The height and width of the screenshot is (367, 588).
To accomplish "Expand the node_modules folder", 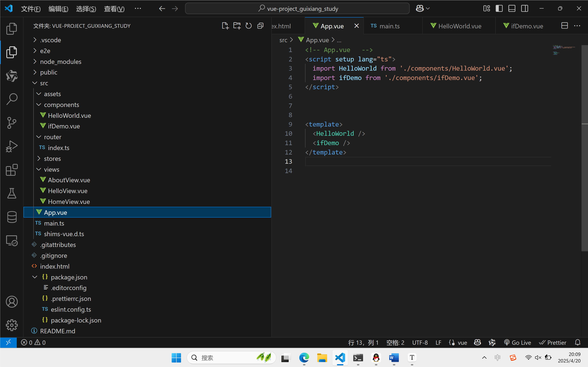I will (60, 62).
